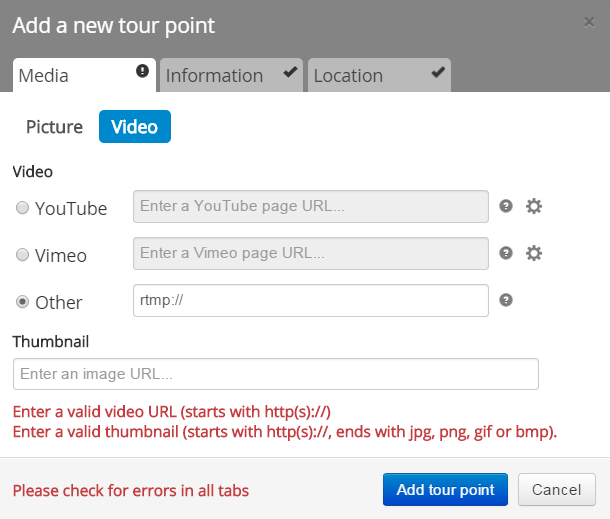Click the Media tab error warning icon
Viewport: 610px width, 519px height.
tap(142, 71)
